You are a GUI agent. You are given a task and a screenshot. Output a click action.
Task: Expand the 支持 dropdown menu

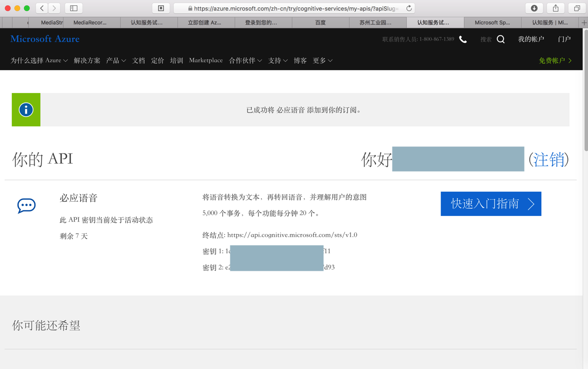click(x=278, y=61)
